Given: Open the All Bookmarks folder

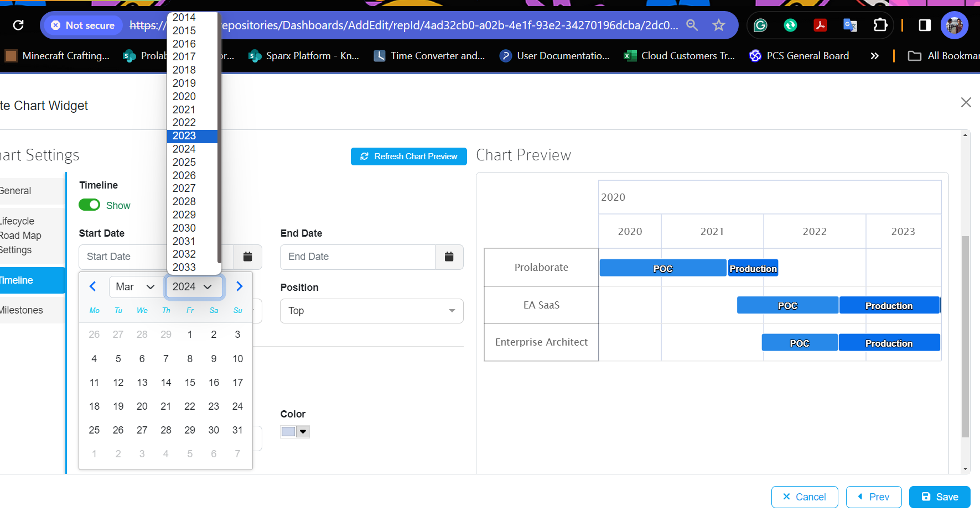Looking at the screenshot, I should (944, 56).
